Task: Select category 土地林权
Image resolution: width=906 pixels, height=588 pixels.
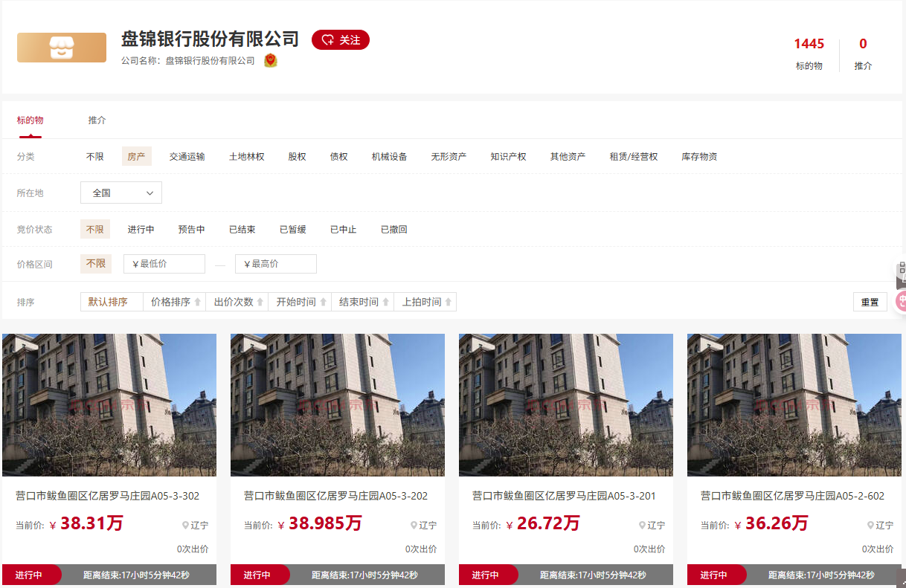Action: pyautogui.click(x=247, y=157)
